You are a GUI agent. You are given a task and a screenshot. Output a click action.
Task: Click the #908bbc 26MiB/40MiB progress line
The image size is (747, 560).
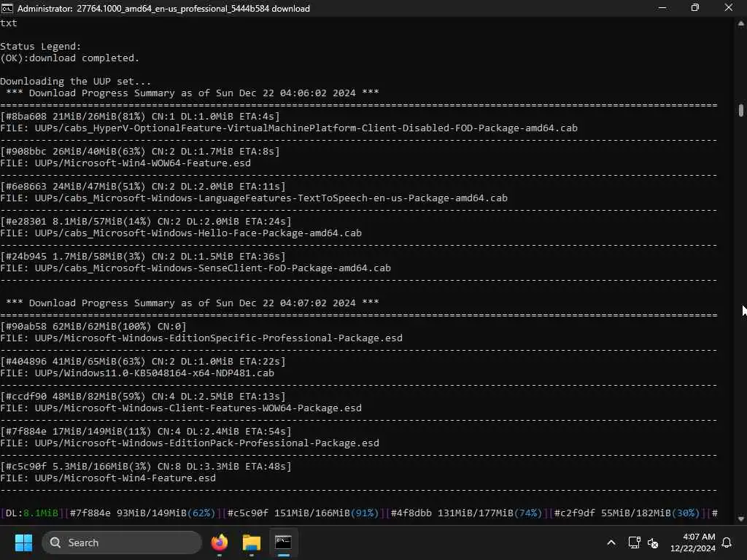tap(140, 151)
